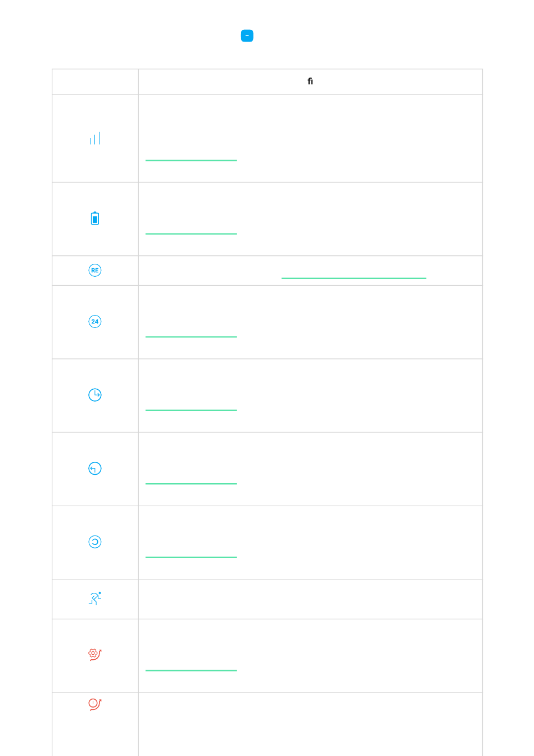This screenshot has width=534, height=756.
Task: Click the circled 24 always-active icon
Action: point(95,322)
